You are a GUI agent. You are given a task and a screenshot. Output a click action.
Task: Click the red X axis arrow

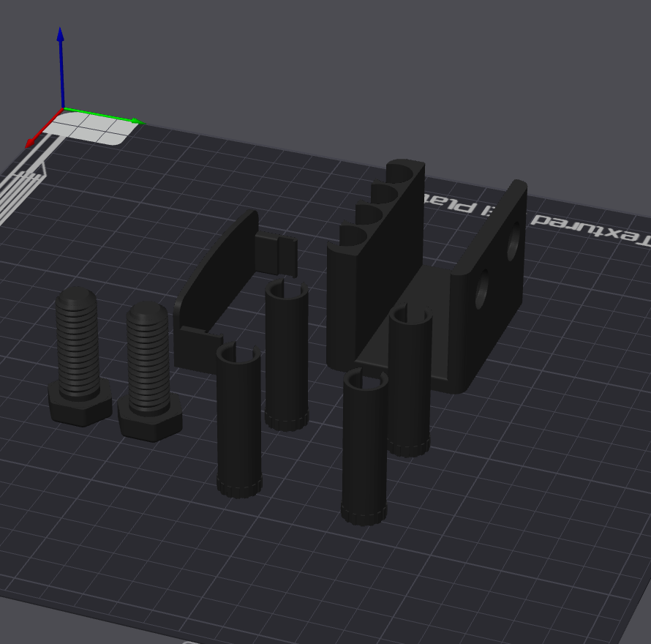(44, 128)
